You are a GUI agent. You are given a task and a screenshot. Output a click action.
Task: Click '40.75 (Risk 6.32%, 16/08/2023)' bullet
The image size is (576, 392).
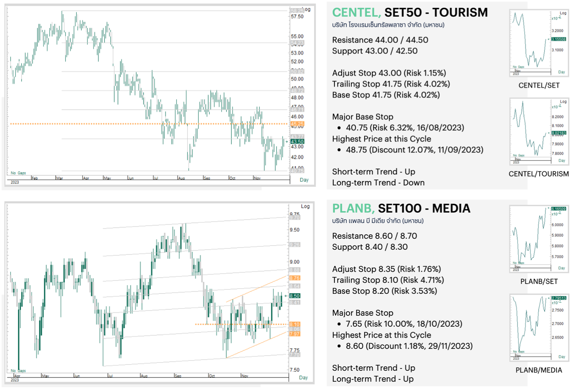(405, 128)
